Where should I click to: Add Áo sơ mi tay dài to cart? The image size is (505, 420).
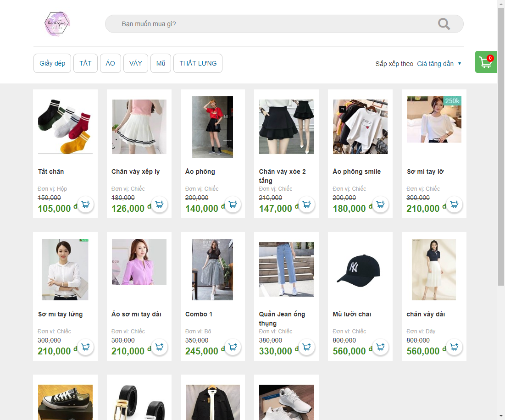[160, 347]
